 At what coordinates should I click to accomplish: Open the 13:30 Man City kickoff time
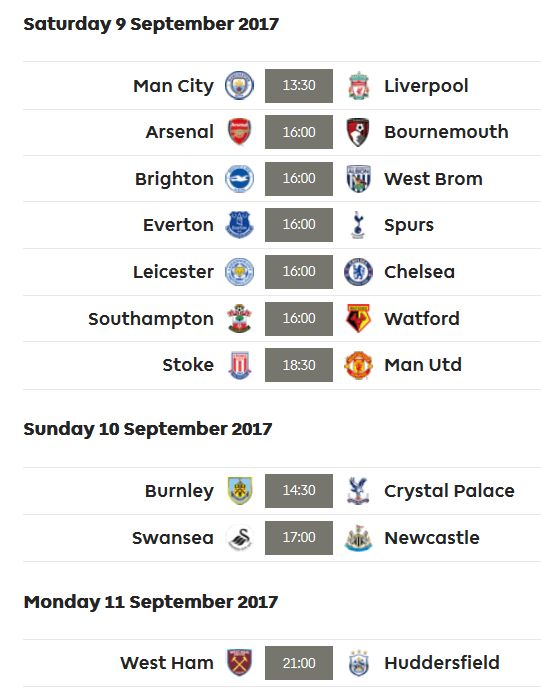[x=299, y=86]
